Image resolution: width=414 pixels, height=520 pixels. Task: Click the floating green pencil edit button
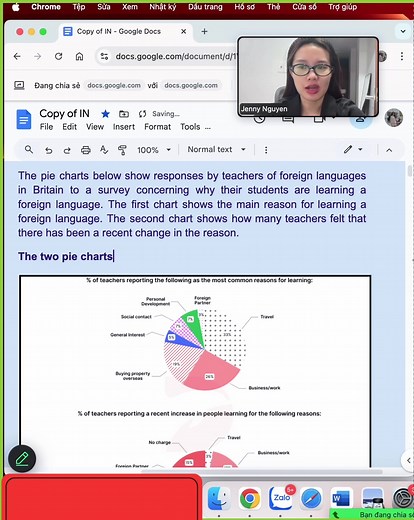click(22, 459)
